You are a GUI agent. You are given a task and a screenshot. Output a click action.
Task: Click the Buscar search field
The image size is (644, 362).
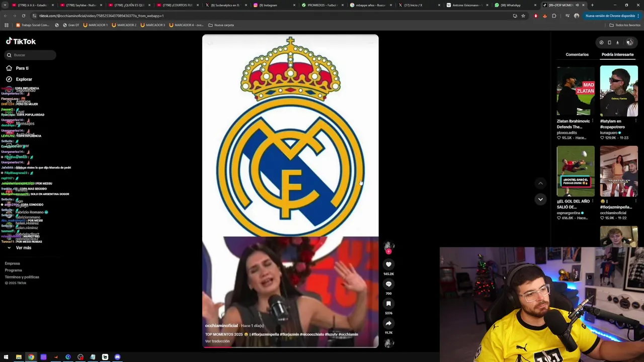(30, 55)
